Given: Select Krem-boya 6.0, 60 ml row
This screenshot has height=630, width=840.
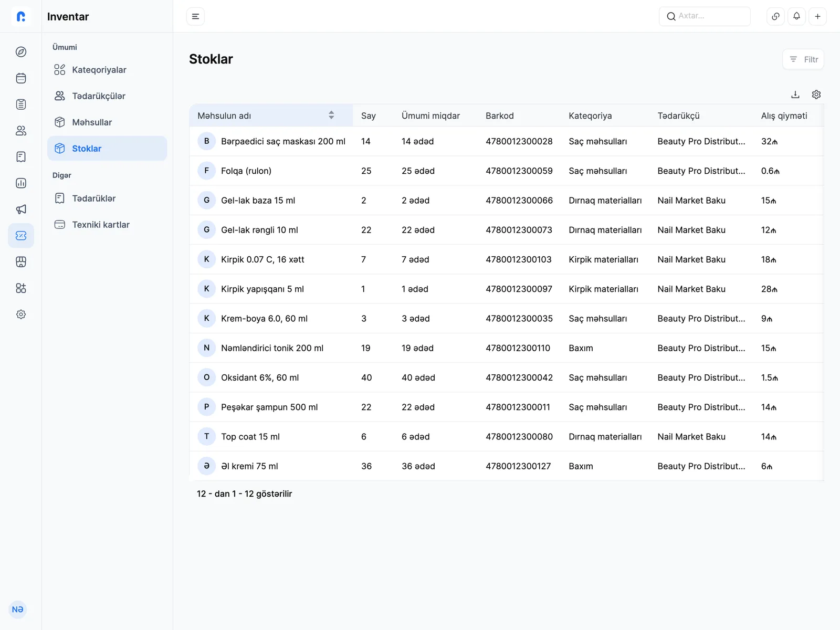Looking at the screenshot, I should point(506,318).
